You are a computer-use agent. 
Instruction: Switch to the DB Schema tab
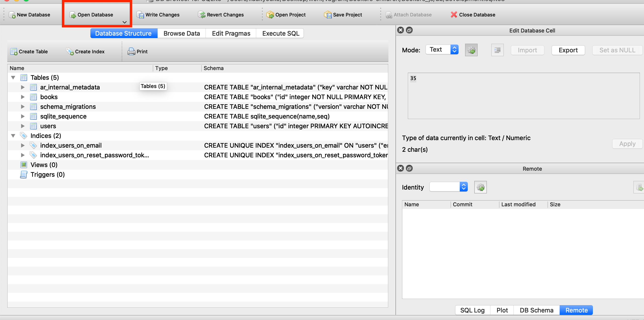pyautogui.click(x=536, y=311)
